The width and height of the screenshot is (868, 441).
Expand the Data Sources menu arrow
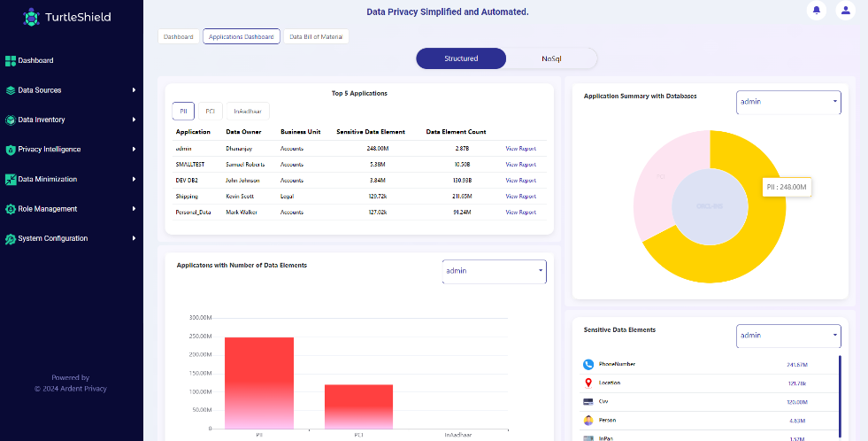134,90
